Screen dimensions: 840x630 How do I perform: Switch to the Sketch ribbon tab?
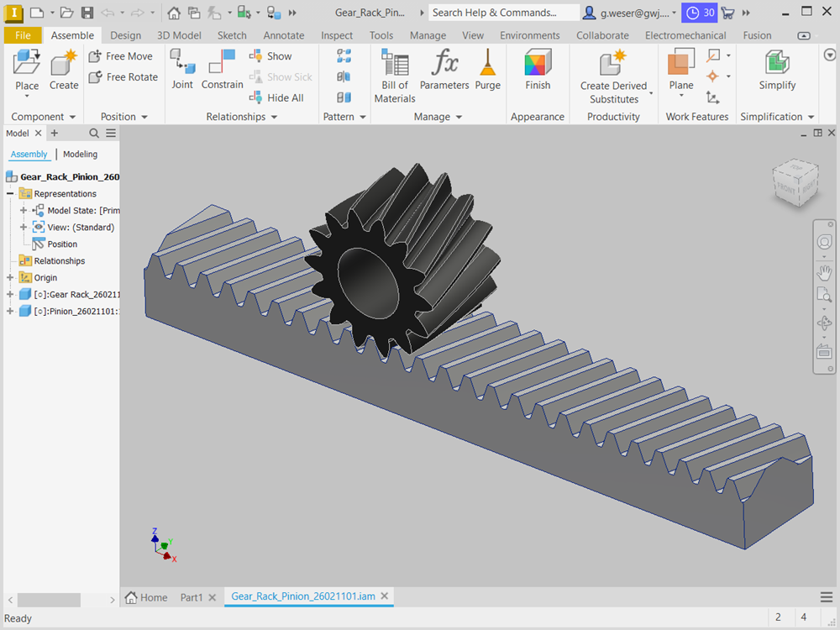(x=232, y=35)
